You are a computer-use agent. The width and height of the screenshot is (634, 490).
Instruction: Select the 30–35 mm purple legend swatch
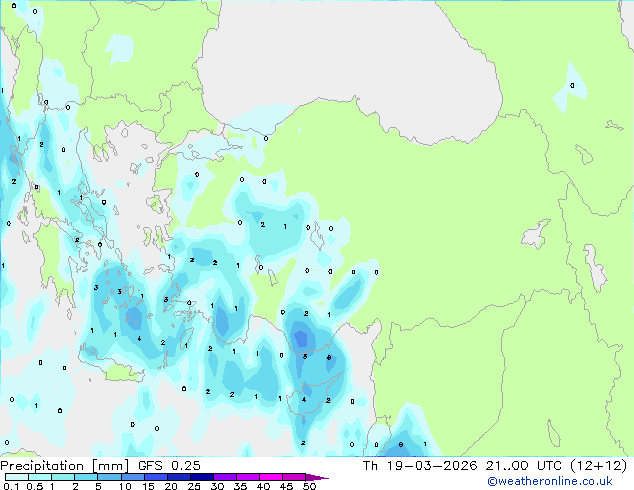click(x=224, y=477)
